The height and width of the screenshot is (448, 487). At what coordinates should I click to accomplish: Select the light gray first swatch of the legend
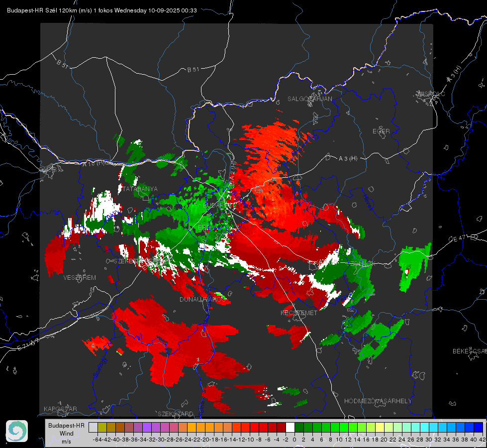93,427
